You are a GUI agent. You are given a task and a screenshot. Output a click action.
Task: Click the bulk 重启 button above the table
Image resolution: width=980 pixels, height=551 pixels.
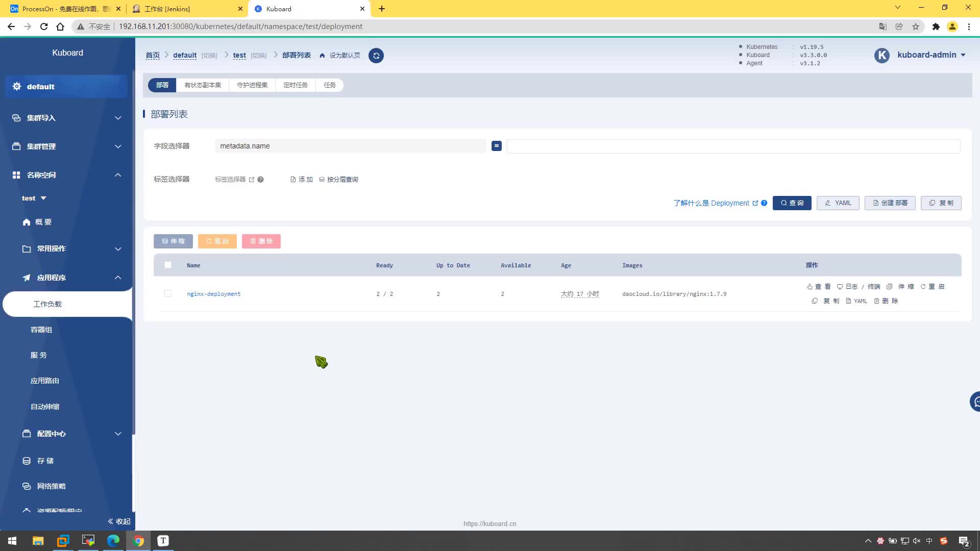point(217,241)
